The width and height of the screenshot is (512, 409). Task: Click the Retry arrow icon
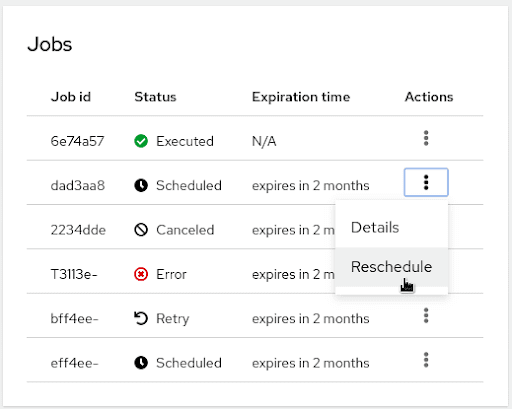coord(141,318)
